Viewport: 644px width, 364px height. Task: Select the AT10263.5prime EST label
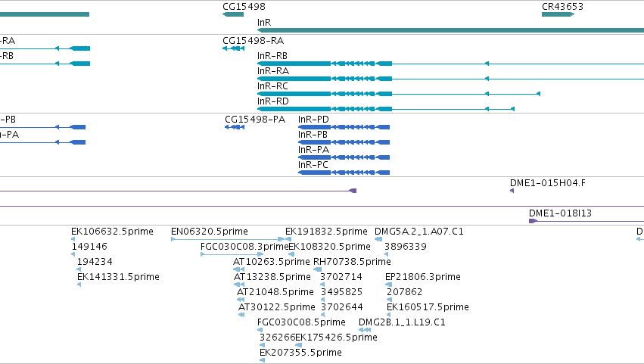[x=272, y=262]
